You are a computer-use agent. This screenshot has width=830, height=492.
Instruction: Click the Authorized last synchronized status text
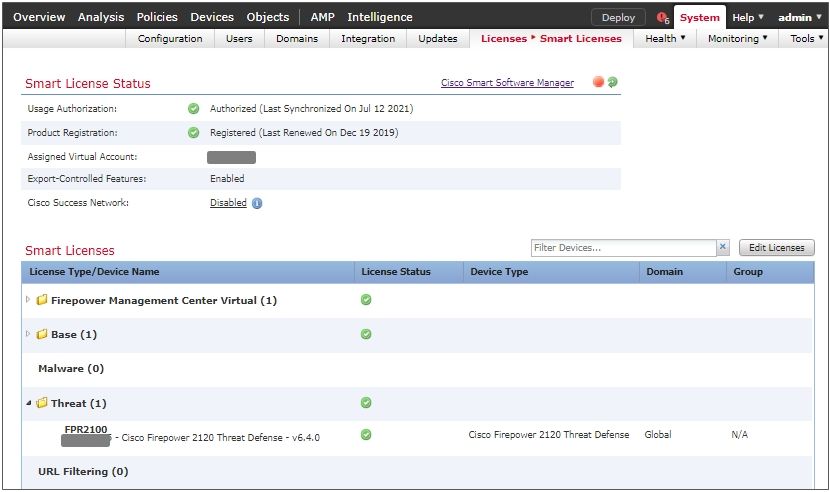[311, 109]
